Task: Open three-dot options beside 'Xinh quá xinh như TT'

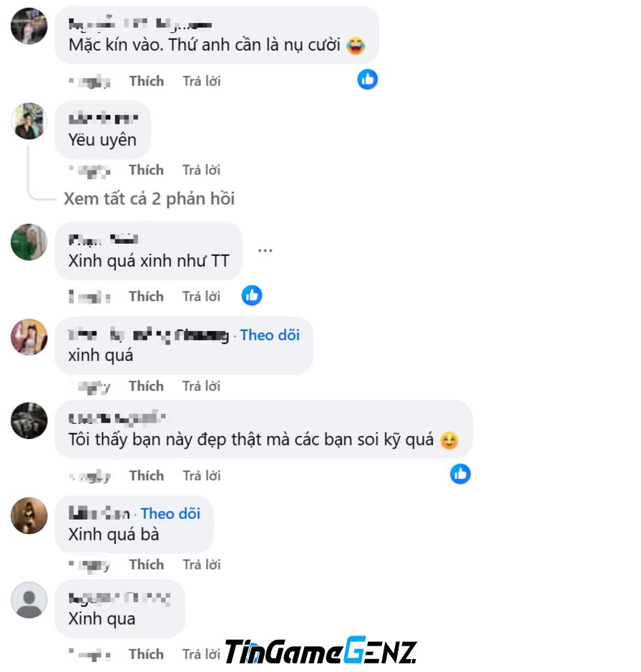Action: coord(265,250)
